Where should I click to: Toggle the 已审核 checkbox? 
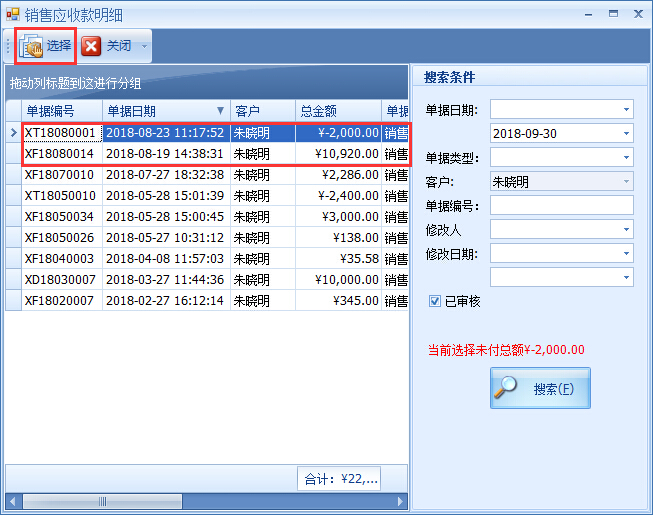point(434,301)
